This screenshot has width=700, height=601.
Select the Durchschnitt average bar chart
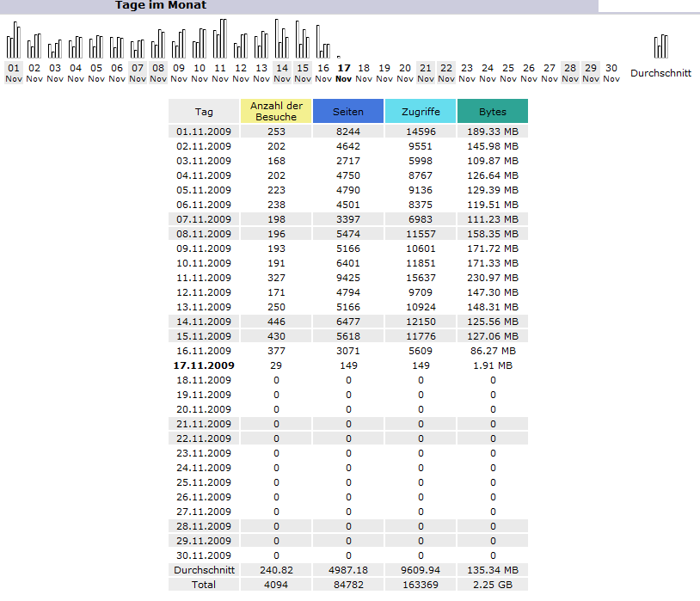[x=660, y=46]
